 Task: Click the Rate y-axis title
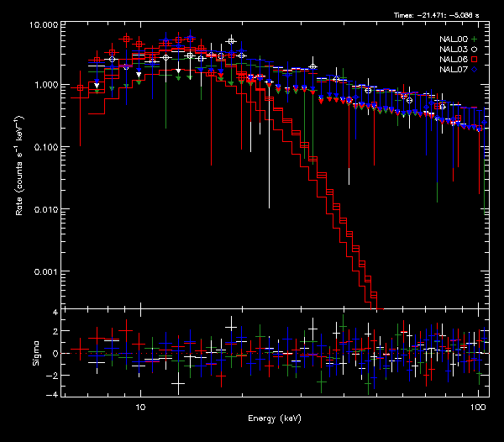click(x=18, y=166)
